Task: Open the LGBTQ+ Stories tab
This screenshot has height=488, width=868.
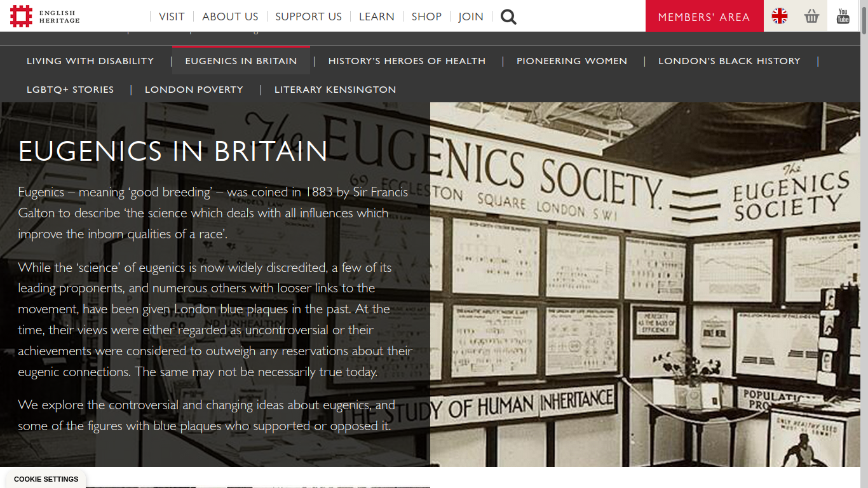Action: click(70, 90)
